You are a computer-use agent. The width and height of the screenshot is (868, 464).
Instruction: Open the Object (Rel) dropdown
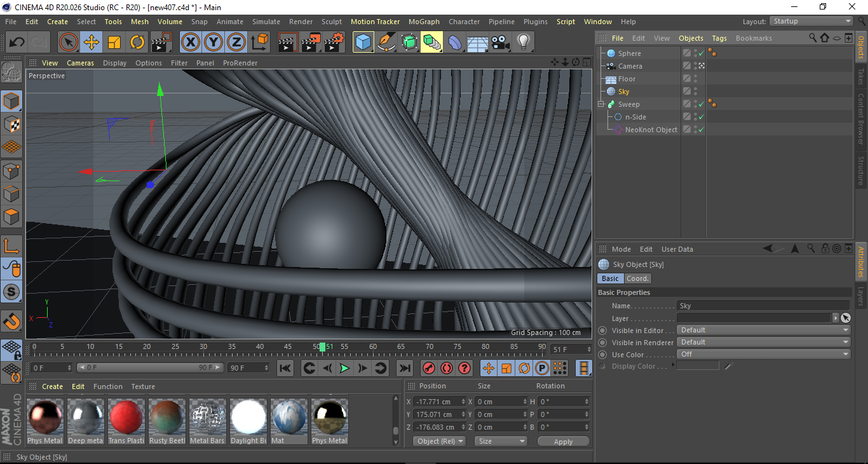click(x=439, y=441)
